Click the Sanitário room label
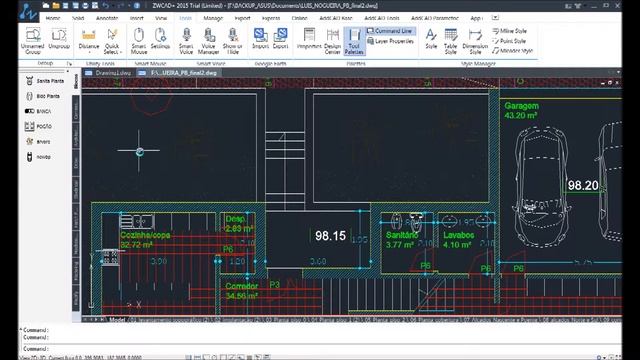The height and width of the screenshot is (360, 640). pos(402,235)
